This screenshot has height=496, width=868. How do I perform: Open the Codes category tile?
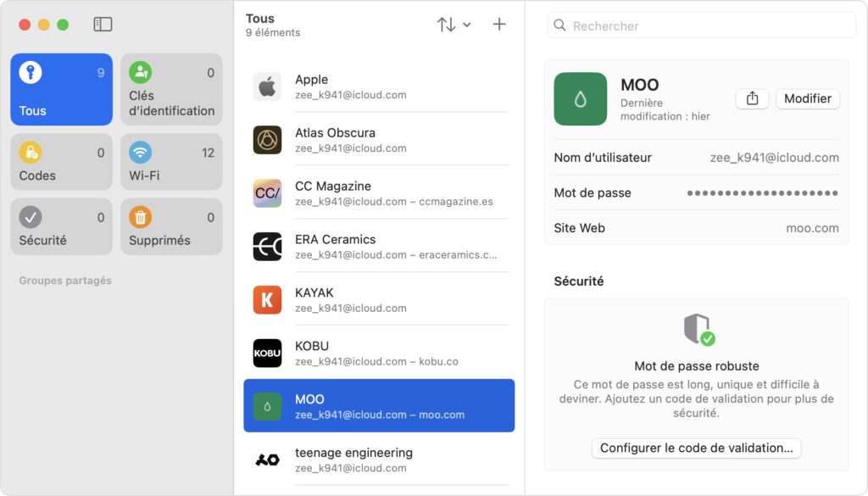[x=62, y=162]
